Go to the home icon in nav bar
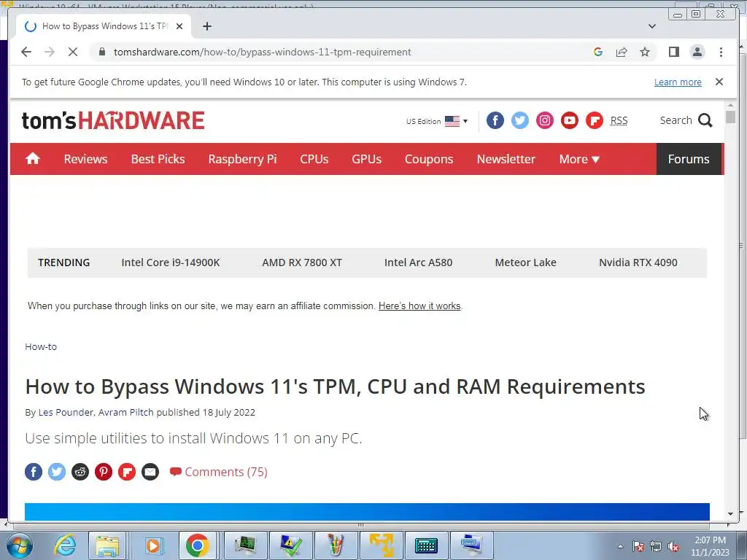The width and height of the screenshot is (747, 560). click(32, 158)
